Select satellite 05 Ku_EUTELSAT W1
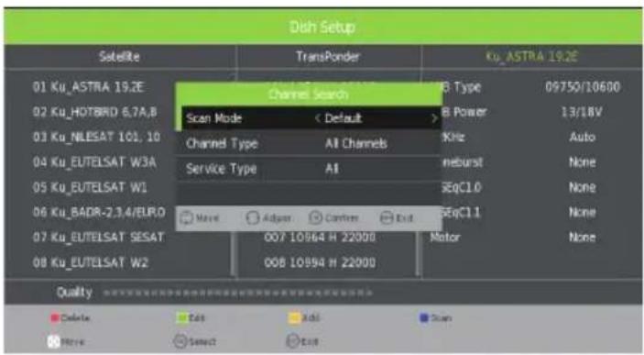Viewport: 644px width, 355px height. click(90, 187)
